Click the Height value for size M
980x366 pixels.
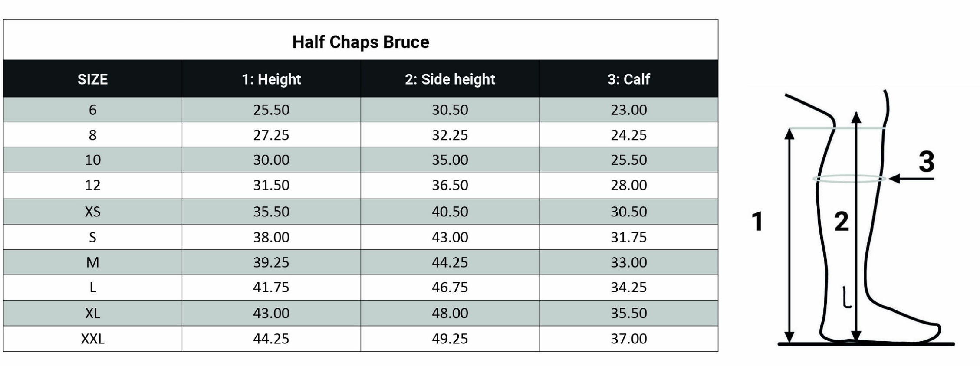pyautogui.click(x=271, y=262)
